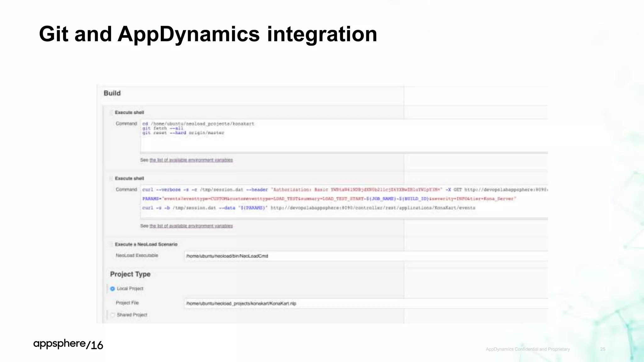Click the 'git fetch --all' line
The width and height of the screenshot is (644, 362).
[163, 128]
